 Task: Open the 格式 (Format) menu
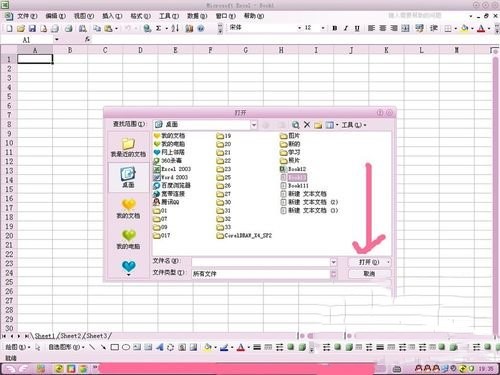click(140, 16)
